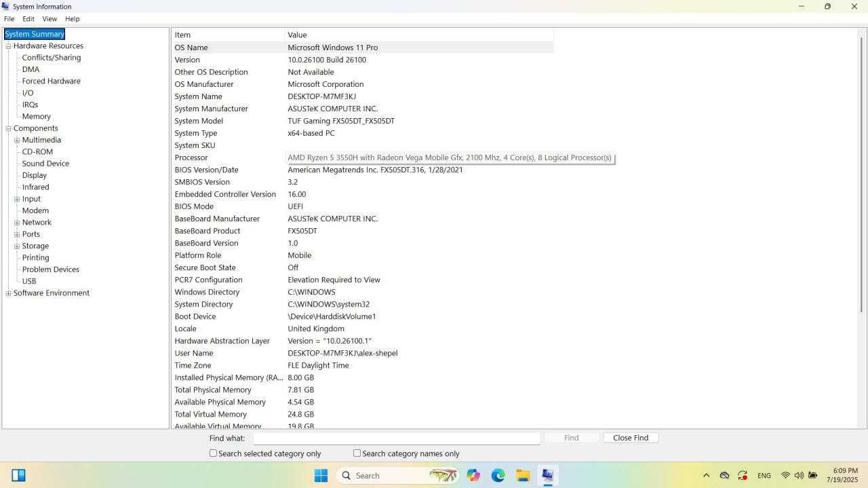Click the DESKTOP-M7MF3KJ system name value
The height and width of the screenshot is (488, 868).
pyautogui.click(x=321, y=96)
